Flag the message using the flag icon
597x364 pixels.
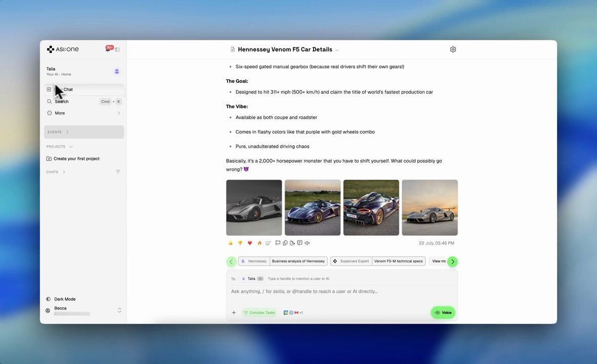278,243
